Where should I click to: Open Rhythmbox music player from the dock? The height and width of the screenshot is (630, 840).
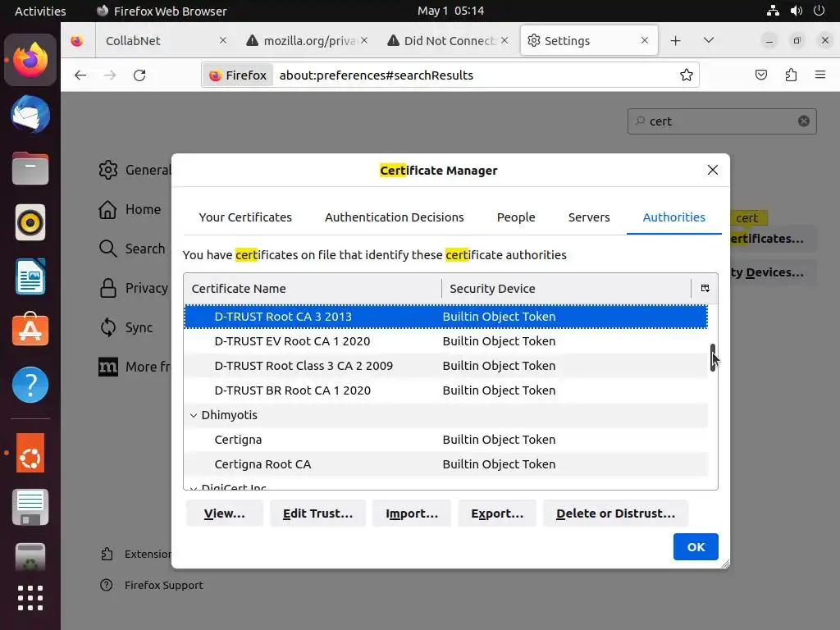click(30, 222)
